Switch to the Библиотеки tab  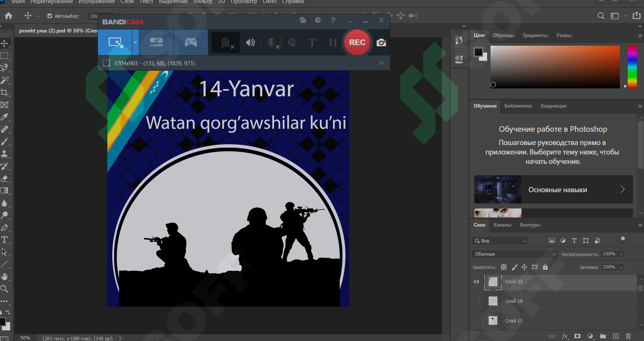(x=518, y=106)
